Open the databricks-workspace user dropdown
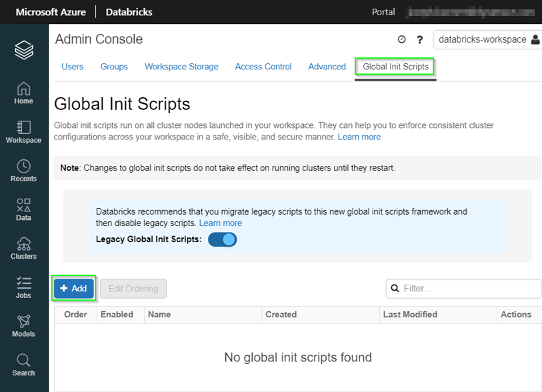 pos(488,40)
